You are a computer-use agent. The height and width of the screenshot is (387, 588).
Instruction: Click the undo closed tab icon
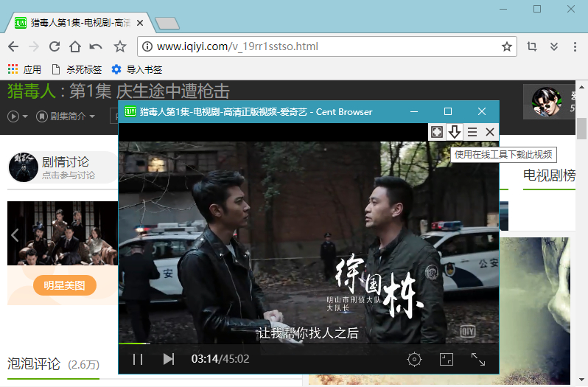click(x=96, y=46)
